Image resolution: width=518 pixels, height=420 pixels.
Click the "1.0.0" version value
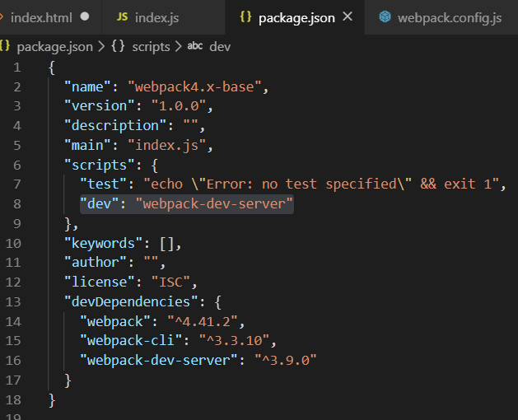(179, 106)
